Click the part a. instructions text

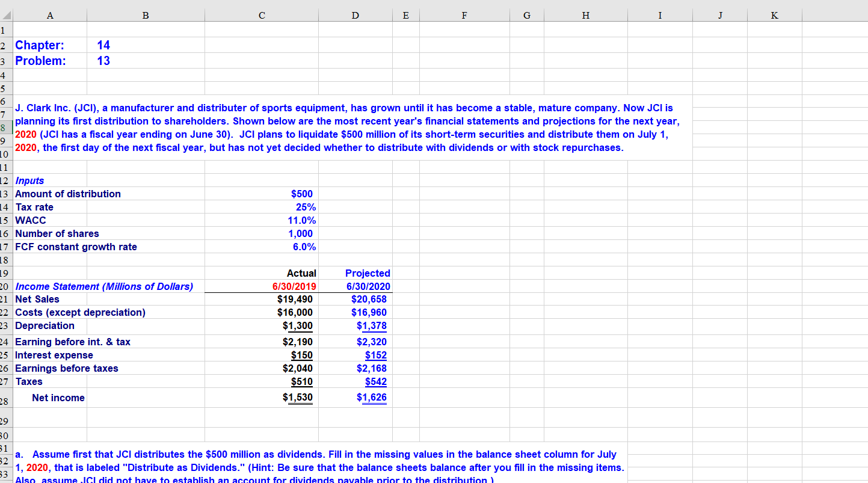(319, 467)
